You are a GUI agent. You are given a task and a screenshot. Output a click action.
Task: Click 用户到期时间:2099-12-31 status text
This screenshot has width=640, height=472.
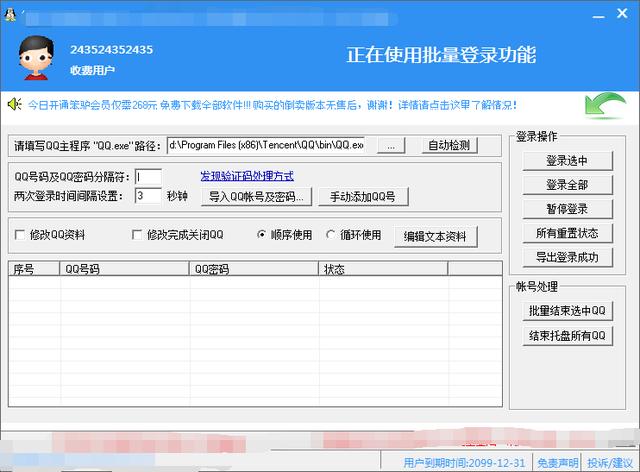pos(464,463)
